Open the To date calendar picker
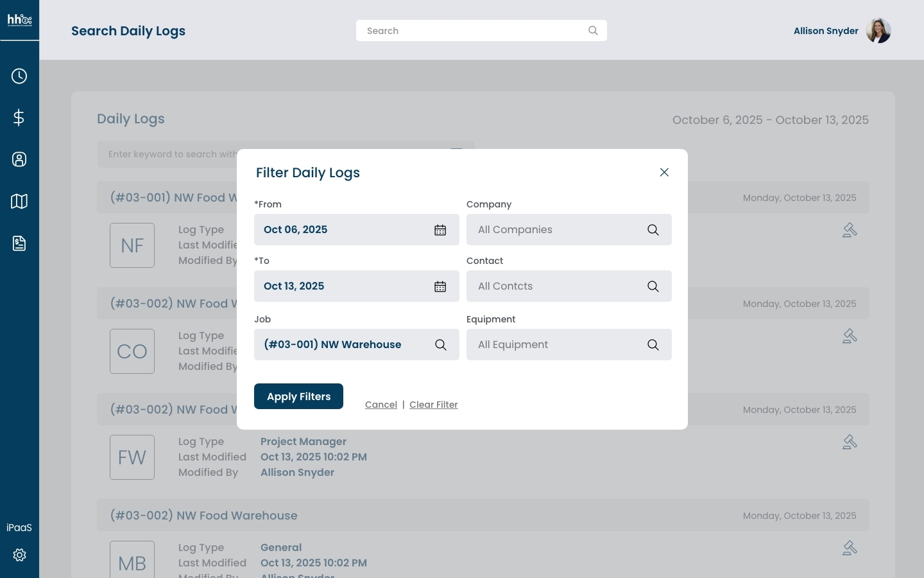The height and width of the screenshot is (578, 924). pyautogui.click(x=440, y=286)
